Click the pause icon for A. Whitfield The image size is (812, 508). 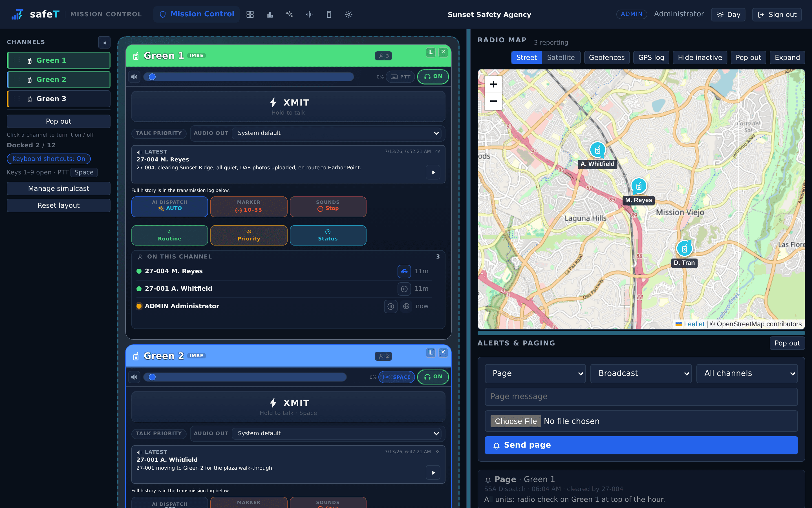(404, 289)
